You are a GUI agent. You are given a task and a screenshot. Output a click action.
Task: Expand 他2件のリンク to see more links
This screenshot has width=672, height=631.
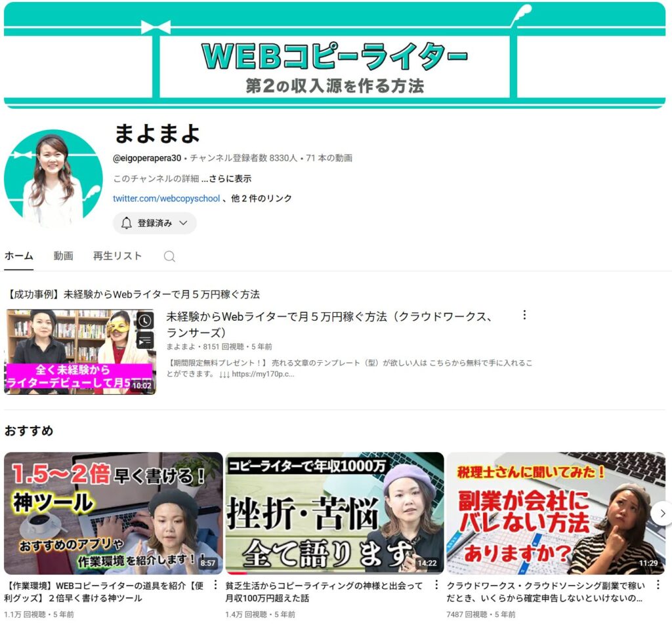tap(261, 198)
